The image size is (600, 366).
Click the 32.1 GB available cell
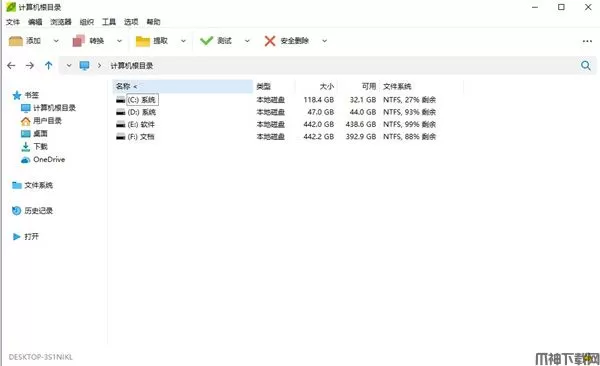click(x=363, y=100)
